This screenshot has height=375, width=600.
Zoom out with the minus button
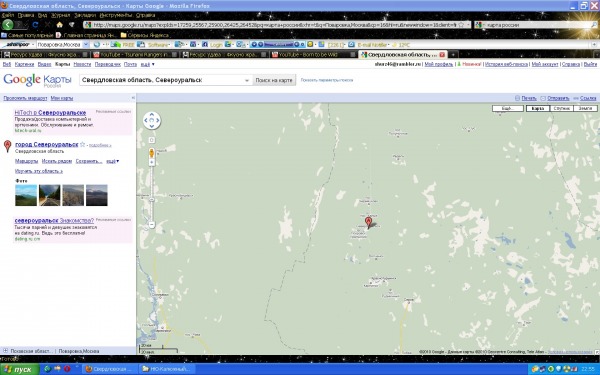pyautogui.click(x=152, y=225)
